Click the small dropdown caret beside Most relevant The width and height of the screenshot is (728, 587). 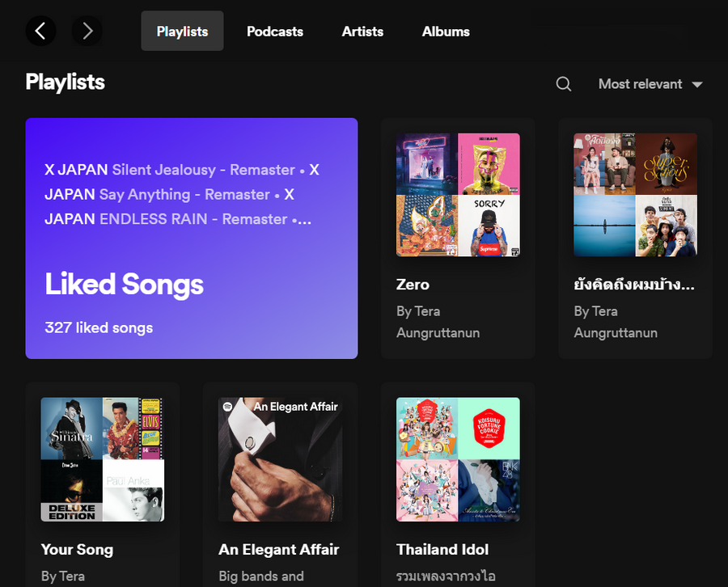point(697,85)
